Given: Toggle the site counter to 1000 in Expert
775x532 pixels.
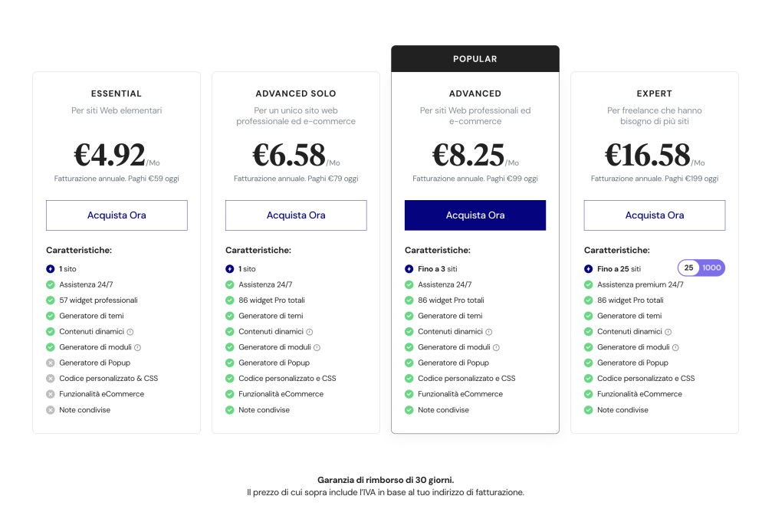Looking at the screenshot, I should click(x=711, y=268).
